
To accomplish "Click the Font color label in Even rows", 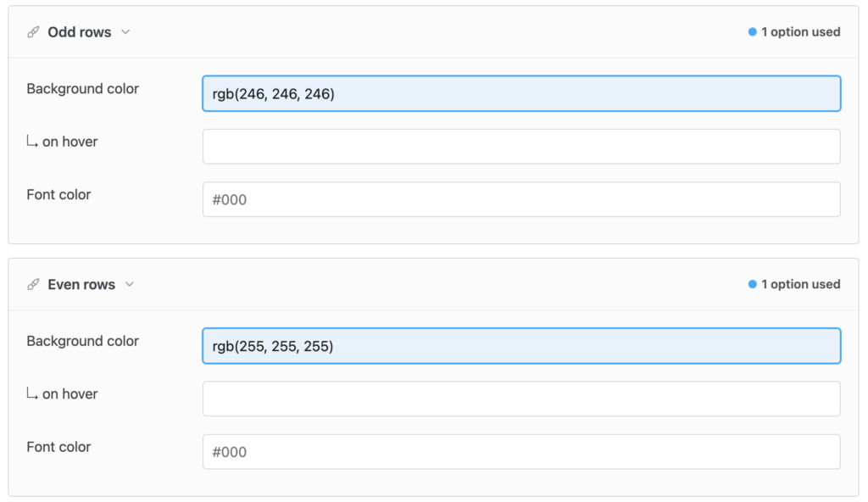I will 58,447.
